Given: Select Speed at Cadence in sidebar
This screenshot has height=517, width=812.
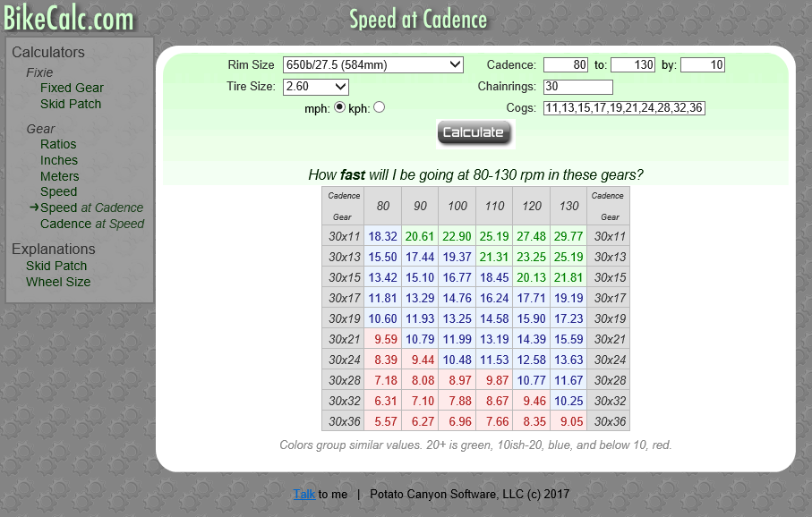Looking at the screenshot, I should click(91, 208).
